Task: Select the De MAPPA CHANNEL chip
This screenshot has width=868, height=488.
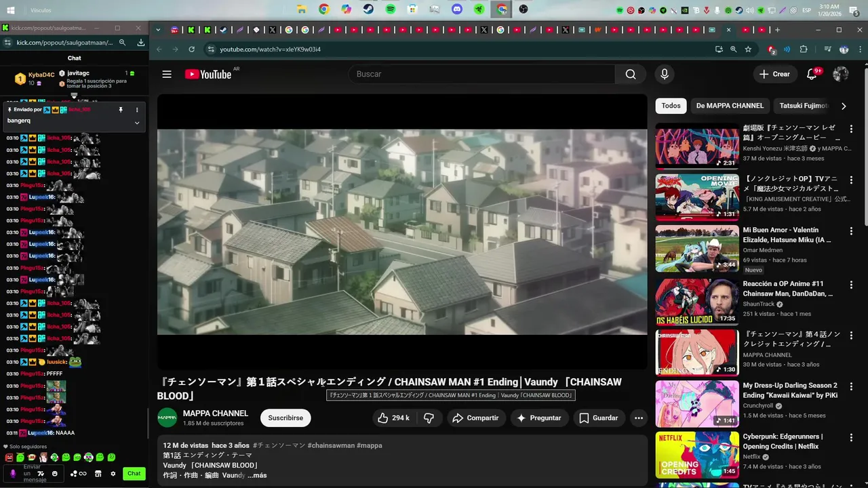Action: (x=730, y=106)
